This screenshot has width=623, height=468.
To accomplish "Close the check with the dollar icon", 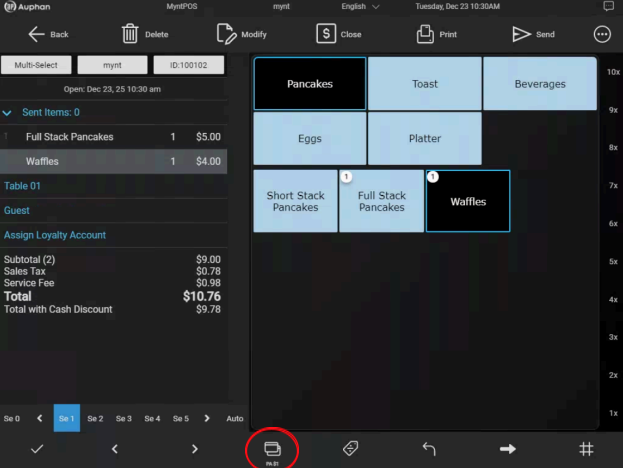I will (x=339, y=34).
